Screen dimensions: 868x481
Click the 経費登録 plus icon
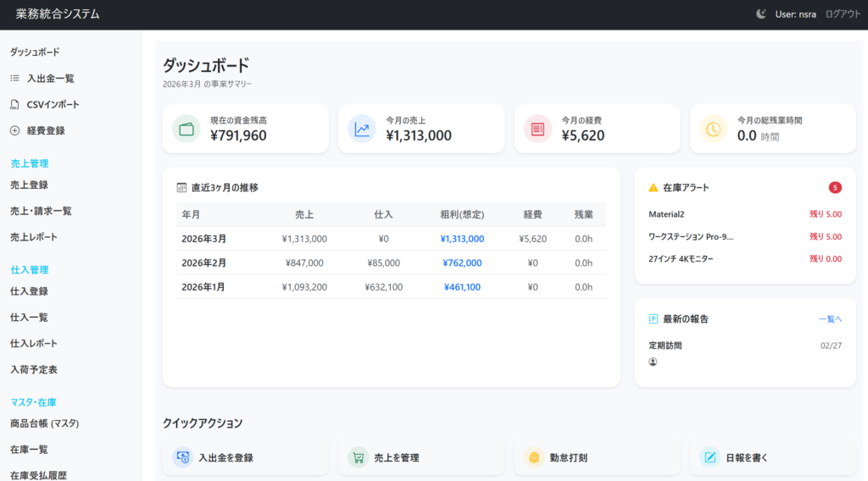pos(14,130)
